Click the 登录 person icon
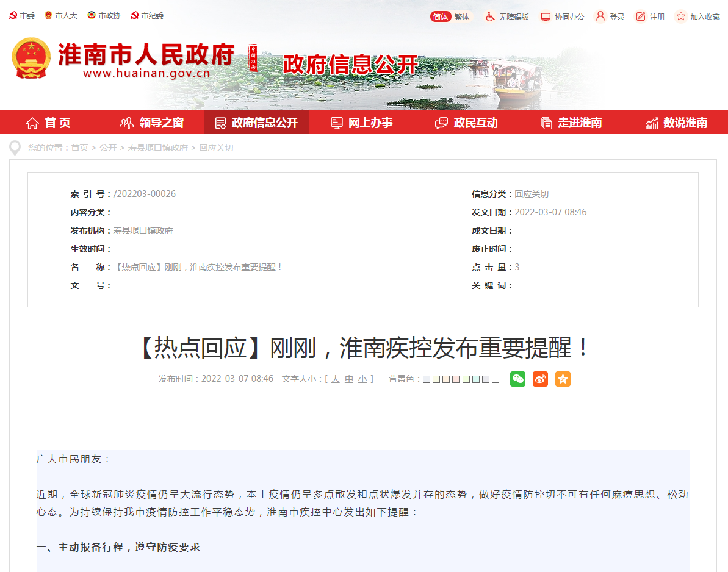 [x=600, y=16]
